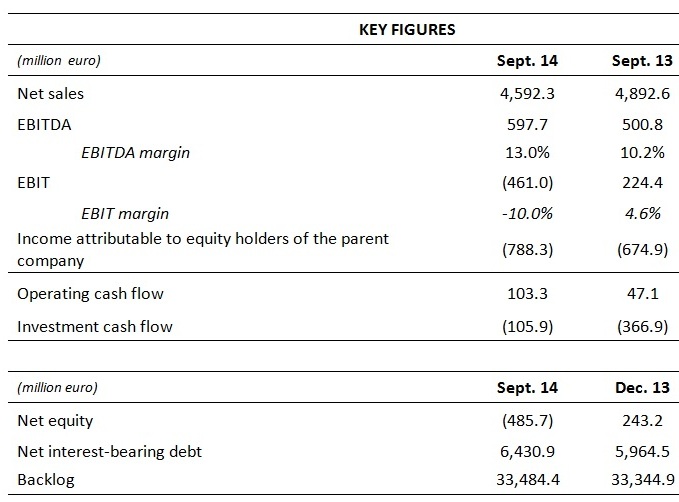679x502 pixels.
Task: Click the Sept. 13 column header
Action: pyautogui.click(x=641, y=61)
